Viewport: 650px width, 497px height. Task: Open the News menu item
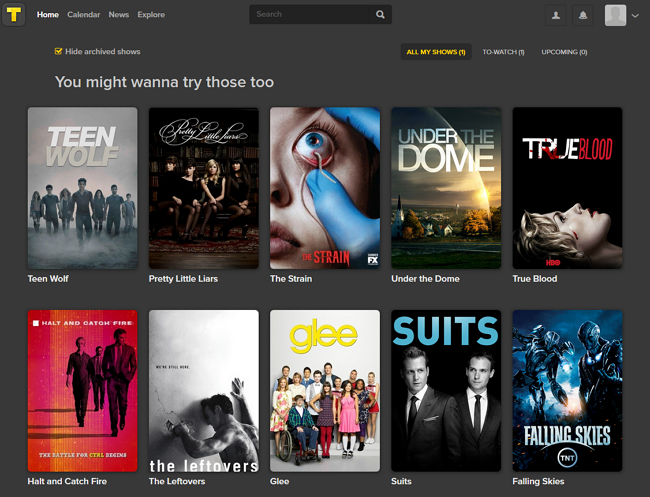coord(119,15)
